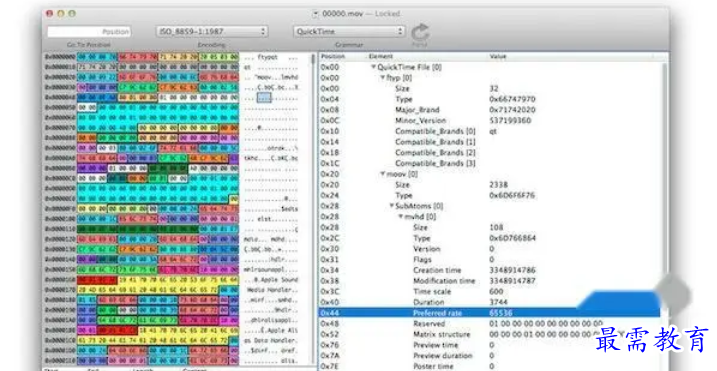Open the QuickTime grammar dropdown
Screen dimensions: 717x371
click(x=349, y=32)
